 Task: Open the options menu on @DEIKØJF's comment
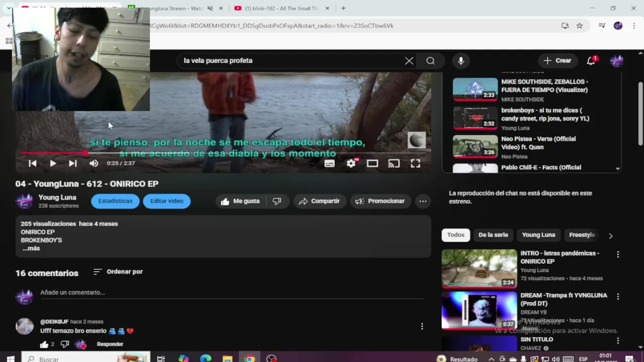pos(422,327)
